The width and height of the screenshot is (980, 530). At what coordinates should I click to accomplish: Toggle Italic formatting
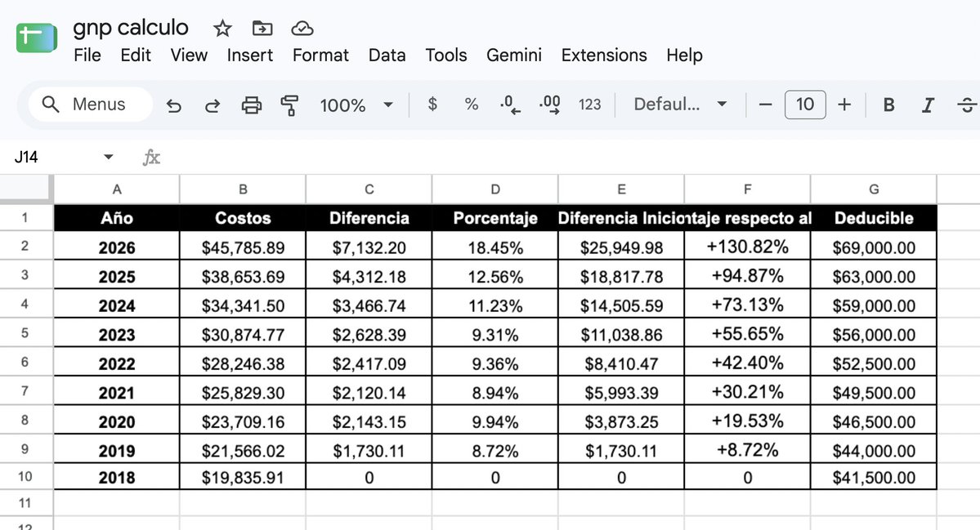point(928,105)
